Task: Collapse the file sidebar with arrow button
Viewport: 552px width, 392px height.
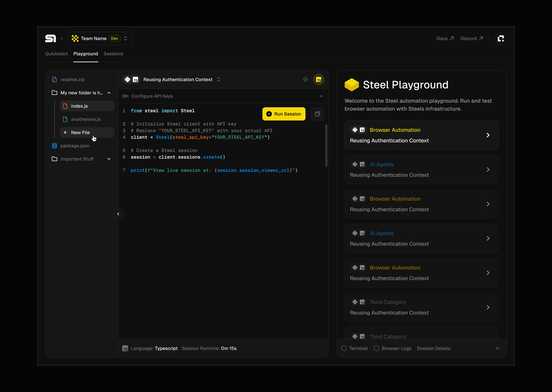Action: 118,214
